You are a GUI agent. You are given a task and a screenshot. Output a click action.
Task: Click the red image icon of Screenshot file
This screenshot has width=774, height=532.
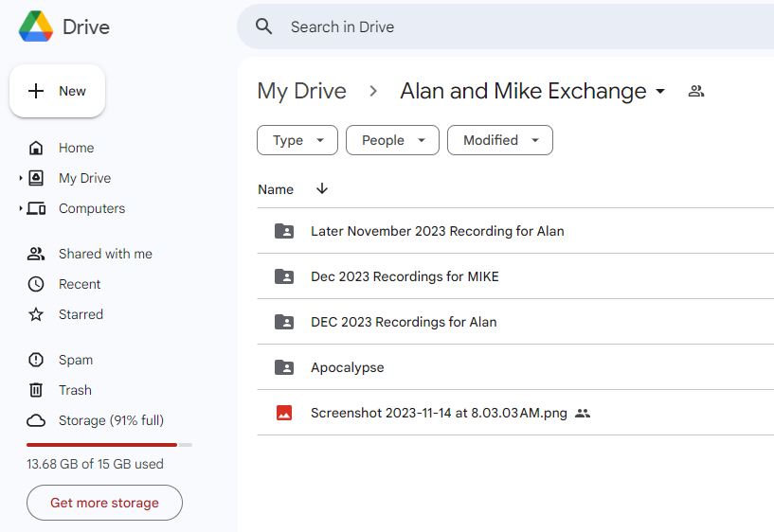coord(284,413)
